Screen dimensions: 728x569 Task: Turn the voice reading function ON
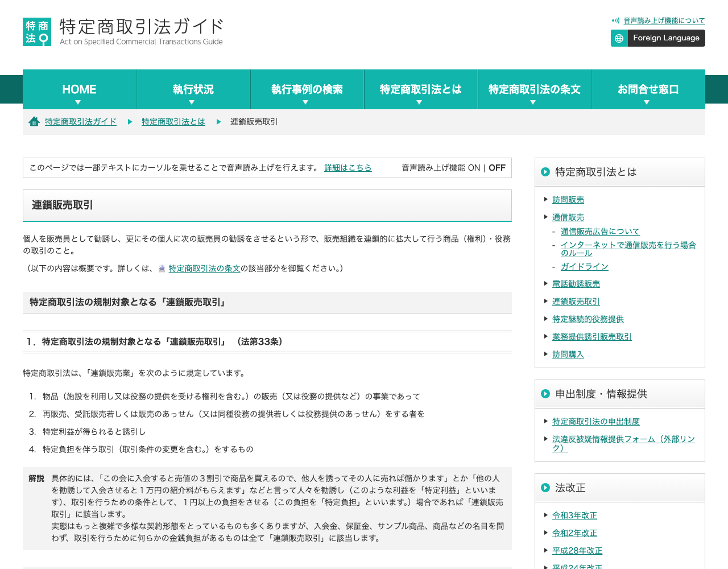tap(474, 168)
